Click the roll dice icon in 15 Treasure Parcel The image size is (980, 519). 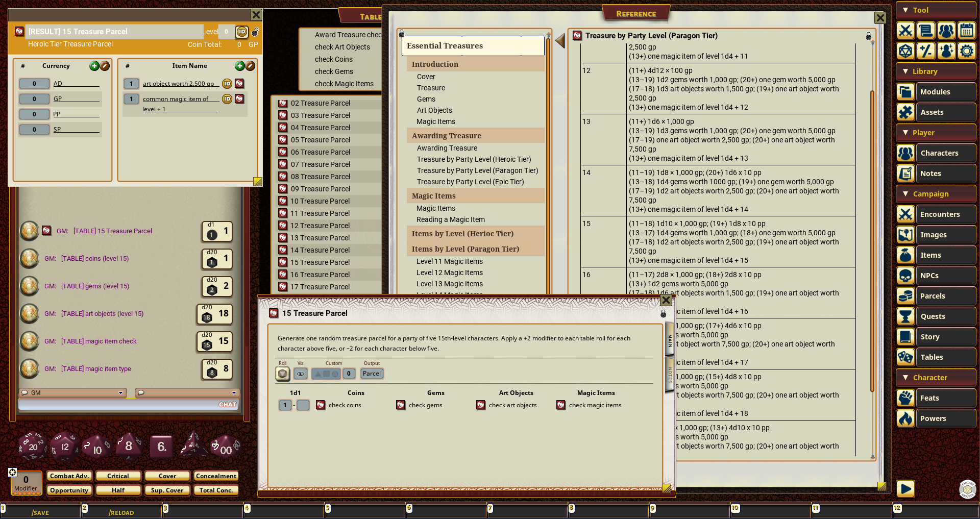282,374
